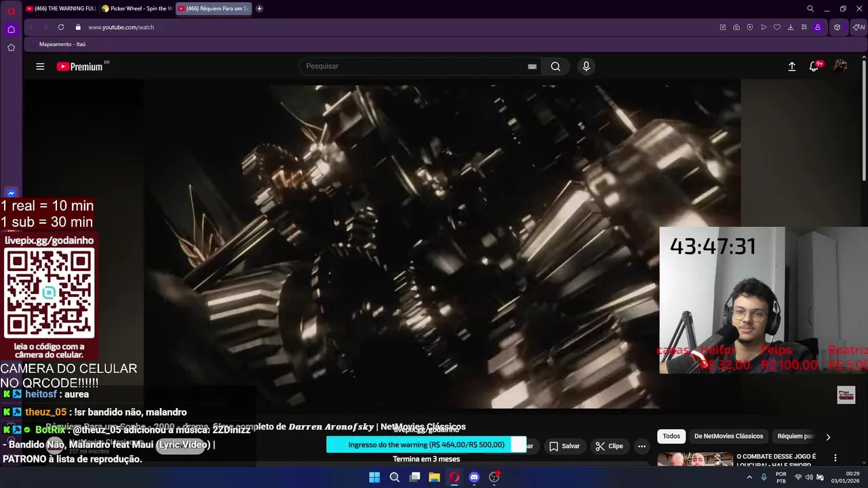868x488 pixels.
Task: Switch POR PTB keyboard language
Action: pos(781,477)
